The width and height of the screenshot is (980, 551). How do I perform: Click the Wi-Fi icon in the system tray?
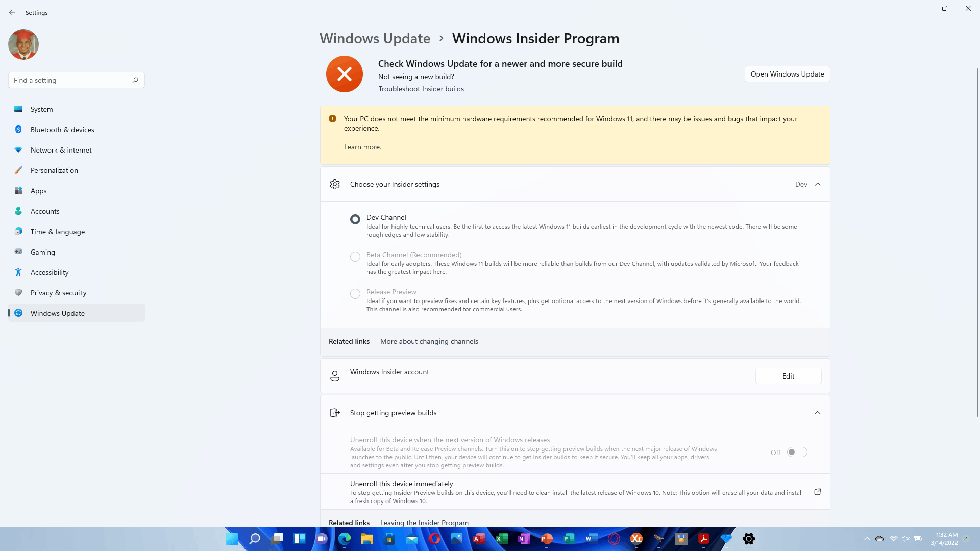pos(893,539)
